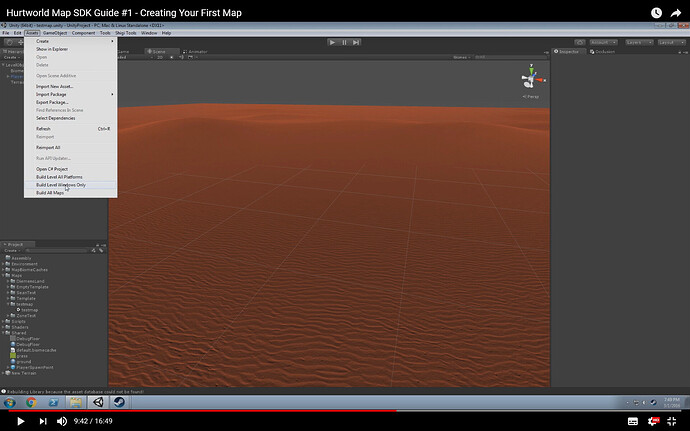Select the Project panel tab
Screen dimensions: 690x431
coord(16,244)
